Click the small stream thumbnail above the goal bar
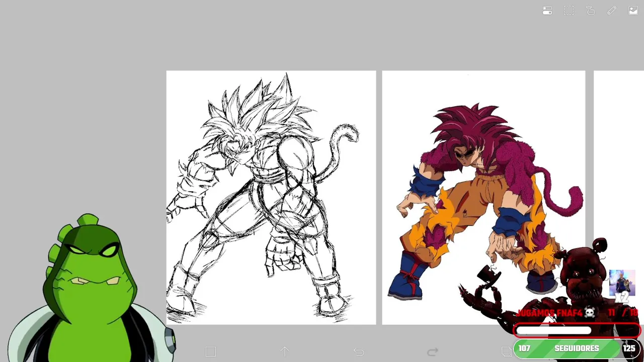 [622, 284]
